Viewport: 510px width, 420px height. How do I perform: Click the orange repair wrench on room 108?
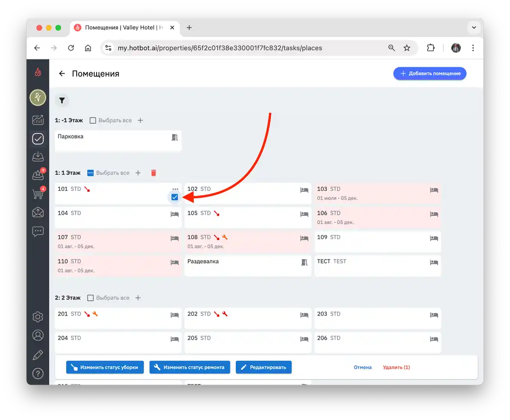coord(225,238)
